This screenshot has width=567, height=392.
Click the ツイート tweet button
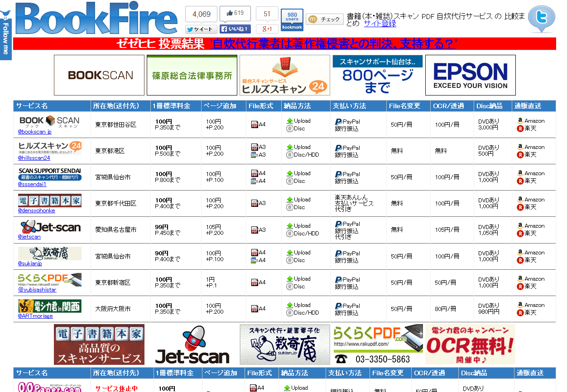[x=201, y=29]
